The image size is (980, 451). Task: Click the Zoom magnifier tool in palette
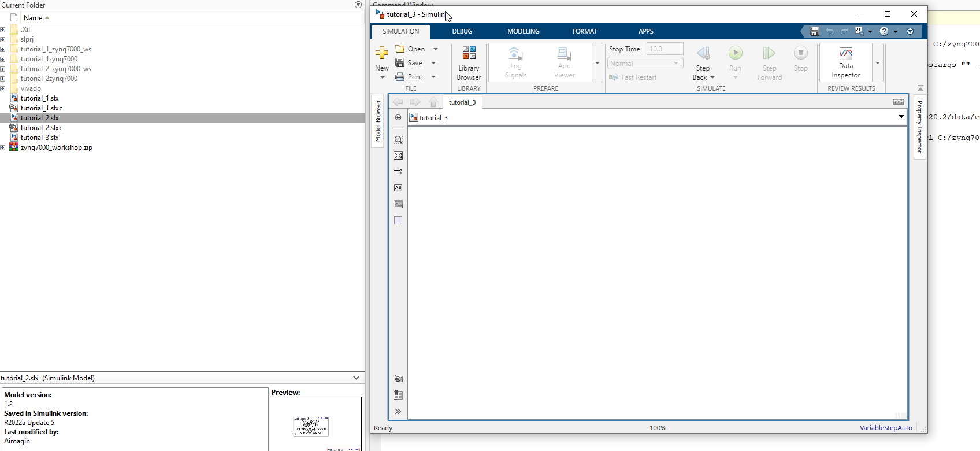[398, 139]
